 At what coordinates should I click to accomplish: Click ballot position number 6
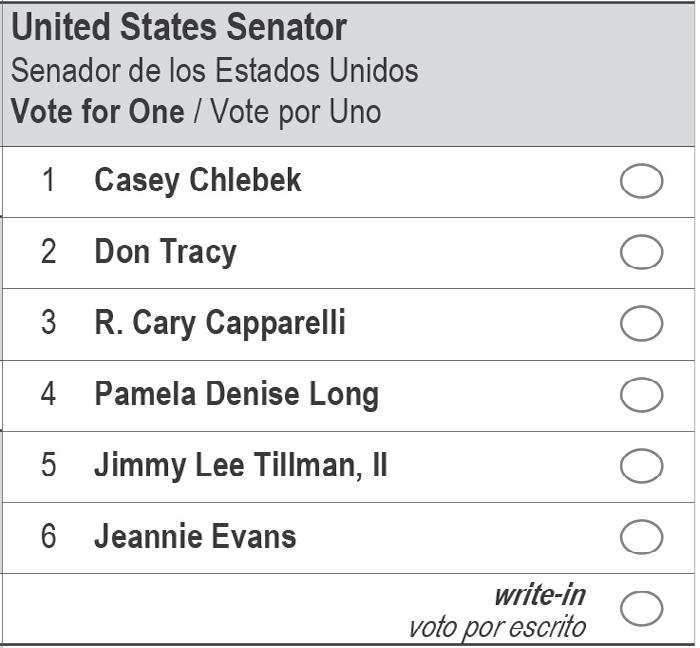(x=48, y=537)
